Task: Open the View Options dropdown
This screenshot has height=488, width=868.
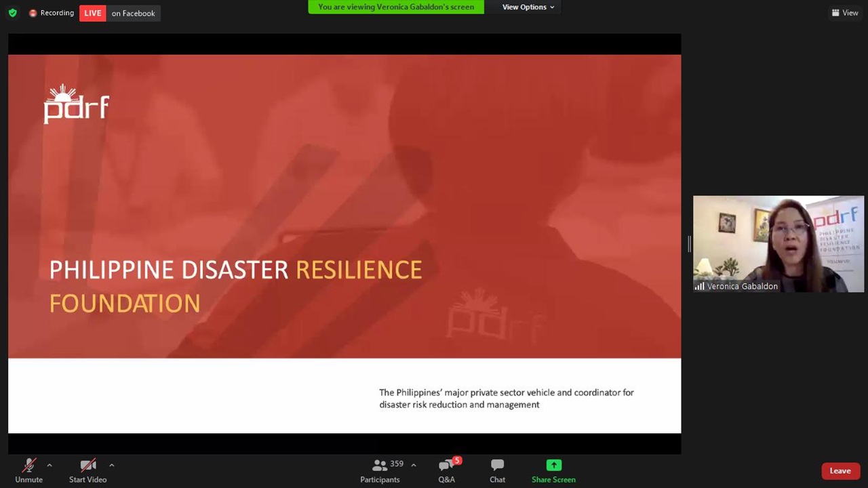Action: tap(528, 7)
